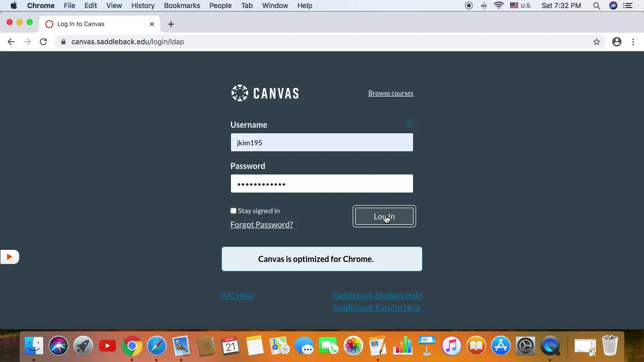Reload the Canvas login page
Screen dimensions: 644x362
click(x=43, y=42)
